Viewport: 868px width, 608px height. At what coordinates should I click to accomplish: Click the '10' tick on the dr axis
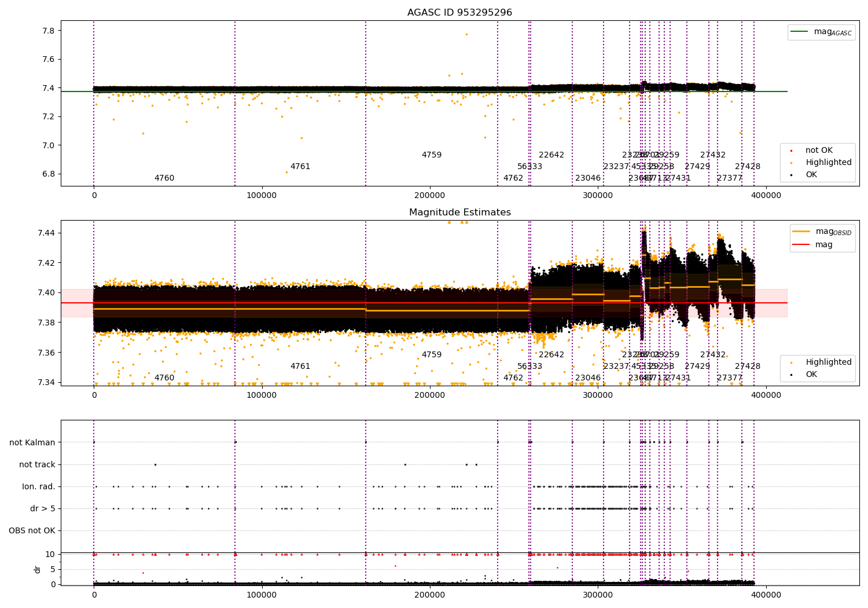[50, 554]
